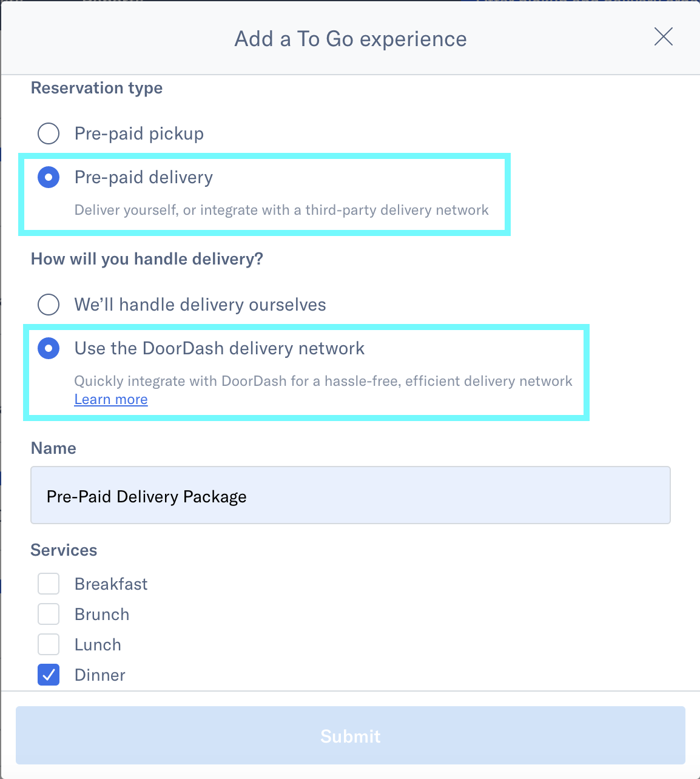Check the Brunch service

pos(49,614)
